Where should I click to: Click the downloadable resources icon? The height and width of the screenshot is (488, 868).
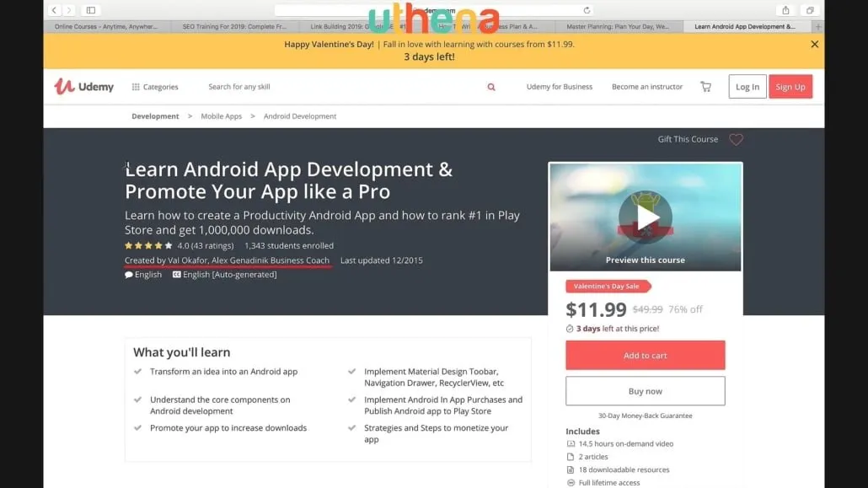[571, 469]
